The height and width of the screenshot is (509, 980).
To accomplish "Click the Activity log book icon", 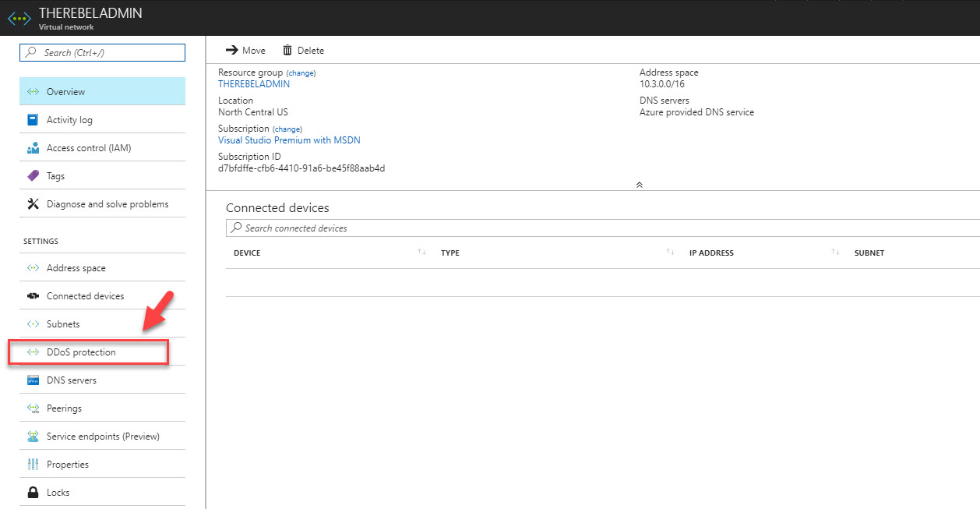I will [33, 120].
